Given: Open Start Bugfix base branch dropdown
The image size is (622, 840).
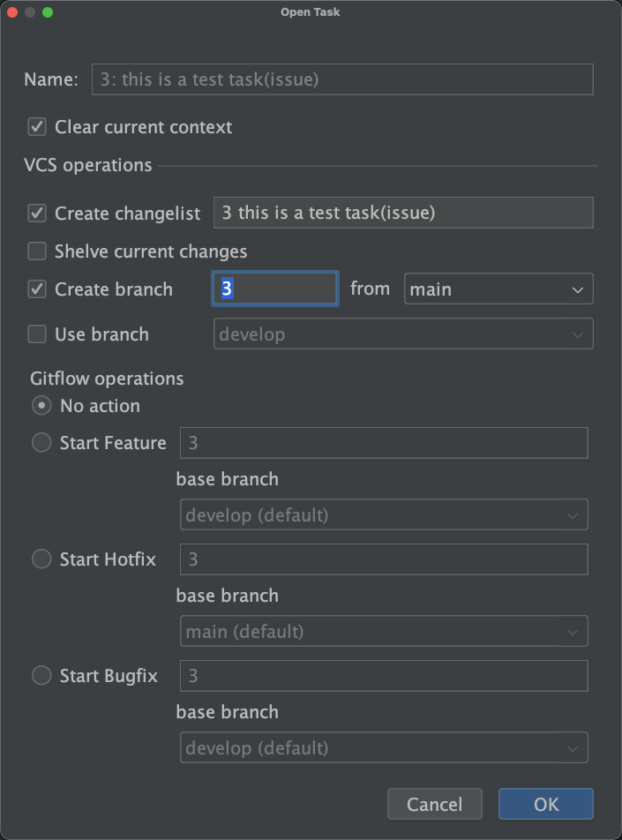Looking at the screenshot, I should [x=384, y=748].
